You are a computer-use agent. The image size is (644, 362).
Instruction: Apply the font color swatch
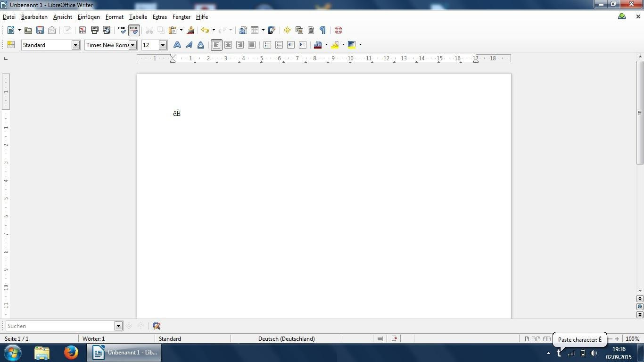click(x=318, y=45)
